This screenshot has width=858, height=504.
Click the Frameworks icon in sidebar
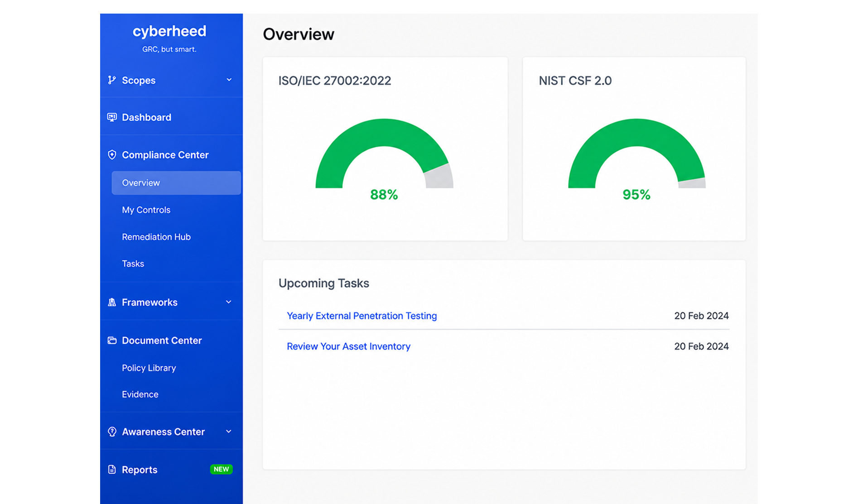pyautogui.click(x=111, y=302)
